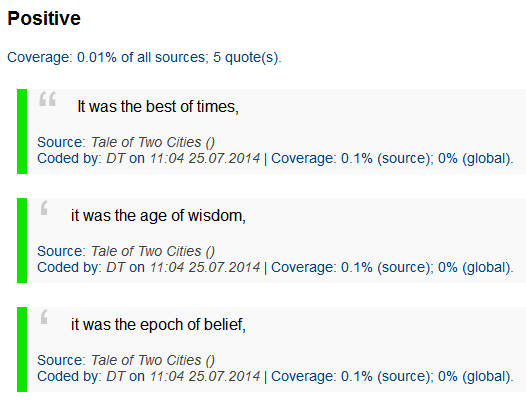Click quote text 'it was the age of wisdom,'
526x405 pixels.
[x=158, y=216]
